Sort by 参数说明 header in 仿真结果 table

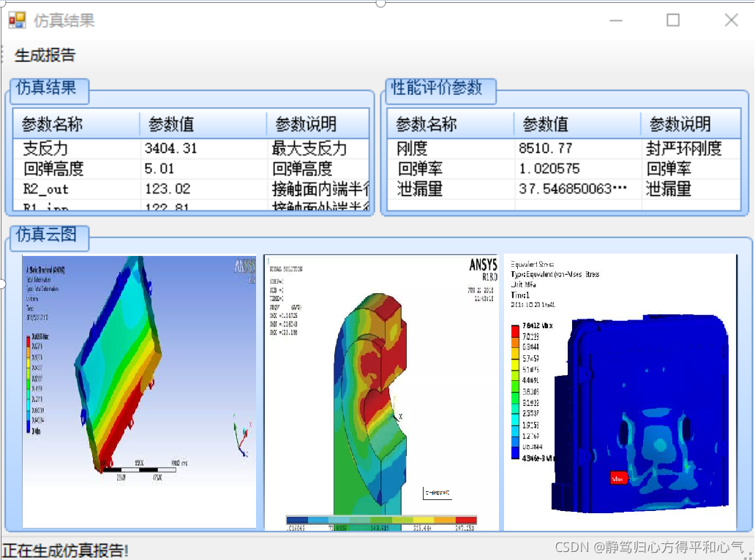pyautogui.click(x=318, y=124)
